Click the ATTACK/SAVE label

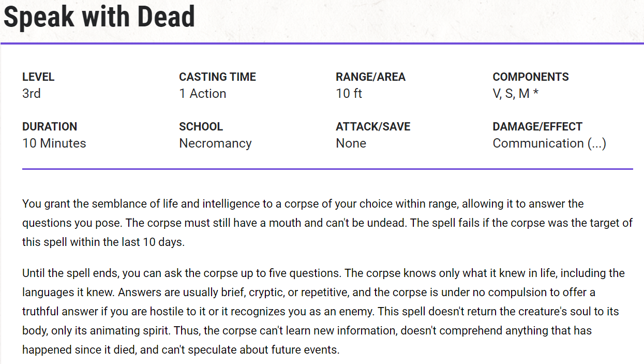click(373, 127)
